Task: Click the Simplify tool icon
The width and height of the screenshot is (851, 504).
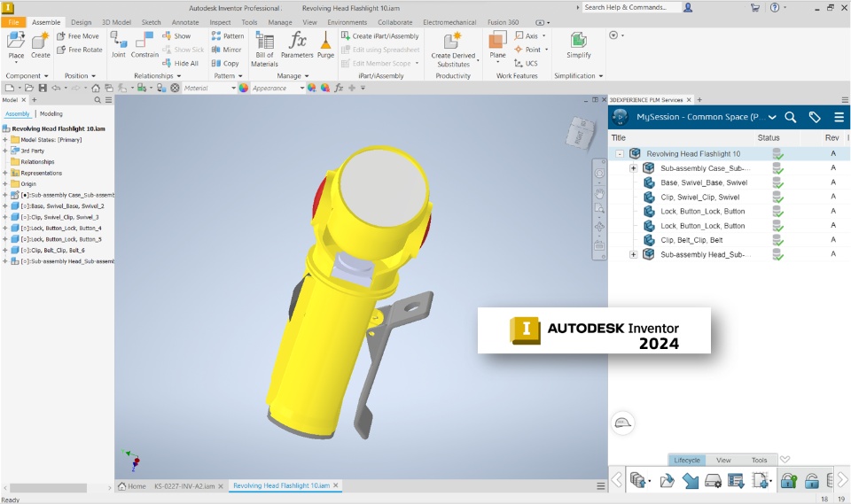Action: coord(579,40)
